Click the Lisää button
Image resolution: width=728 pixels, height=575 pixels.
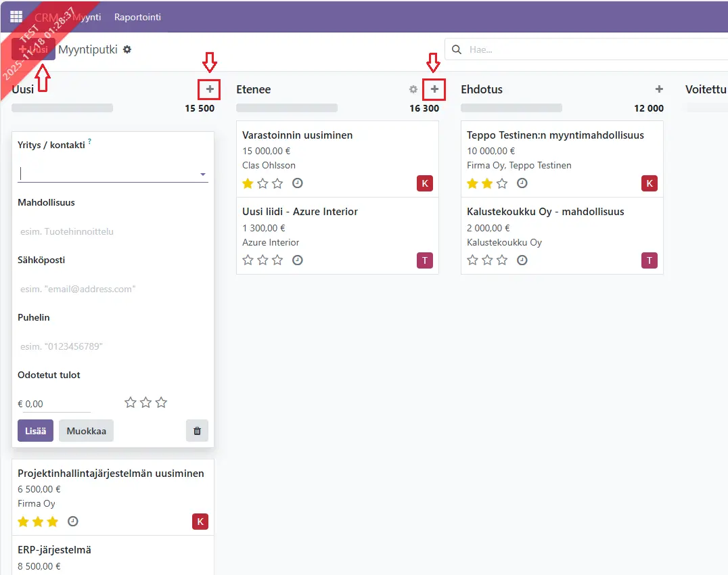point(35,431)
